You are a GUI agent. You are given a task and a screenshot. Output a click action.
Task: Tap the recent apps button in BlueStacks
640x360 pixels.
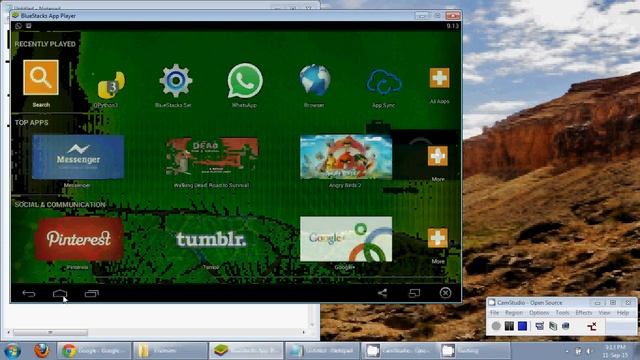click(x=91, y=293)
